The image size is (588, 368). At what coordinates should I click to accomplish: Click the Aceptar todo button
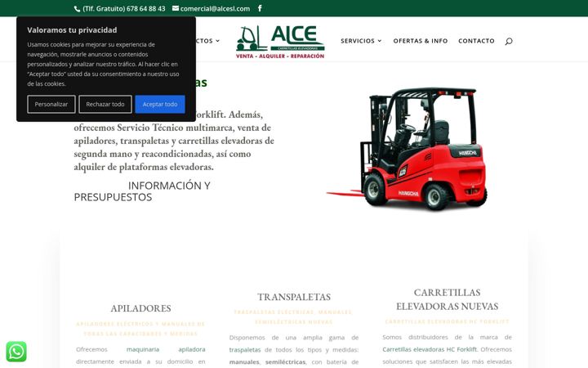pyautogui.click(x=160, y=104)
